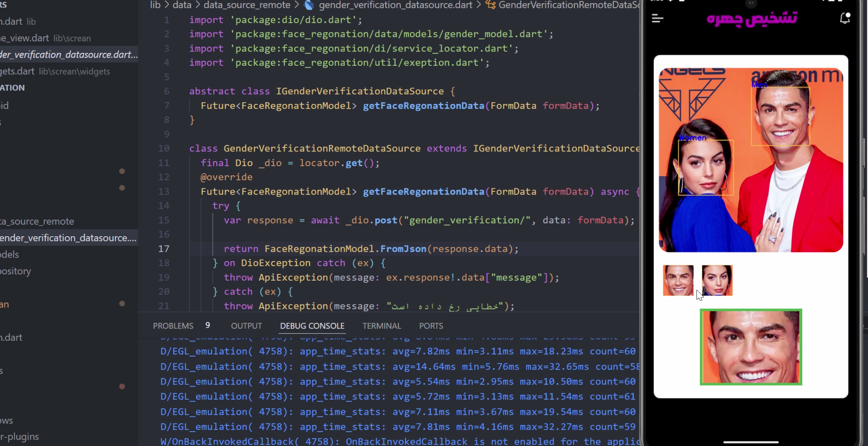Click the ATION section header in explorer

point(12,88)
